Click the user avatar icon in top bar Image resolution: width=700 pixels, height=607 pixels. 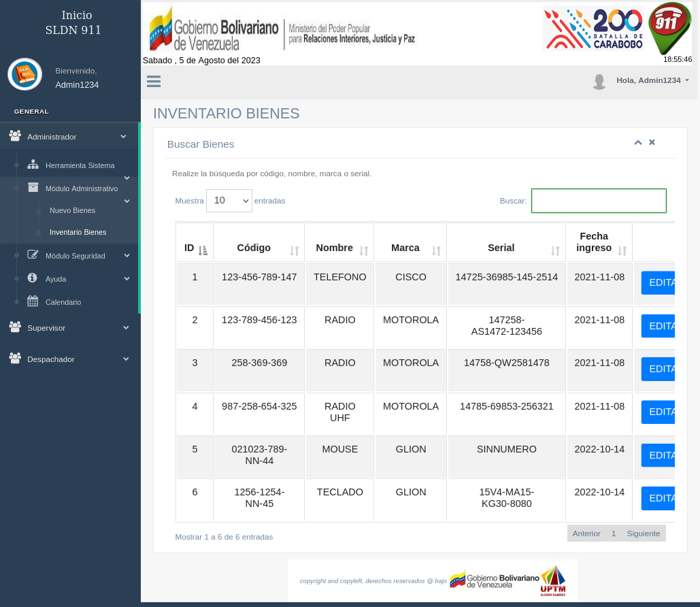click(599, 82)
